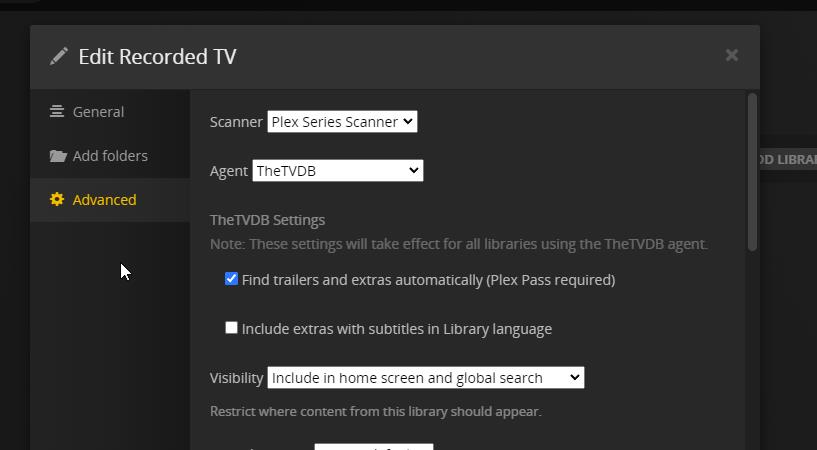Screen dimensions: 817x450
Task: Click the Edit Recorded TV title
Action: (x=157, y=56)
